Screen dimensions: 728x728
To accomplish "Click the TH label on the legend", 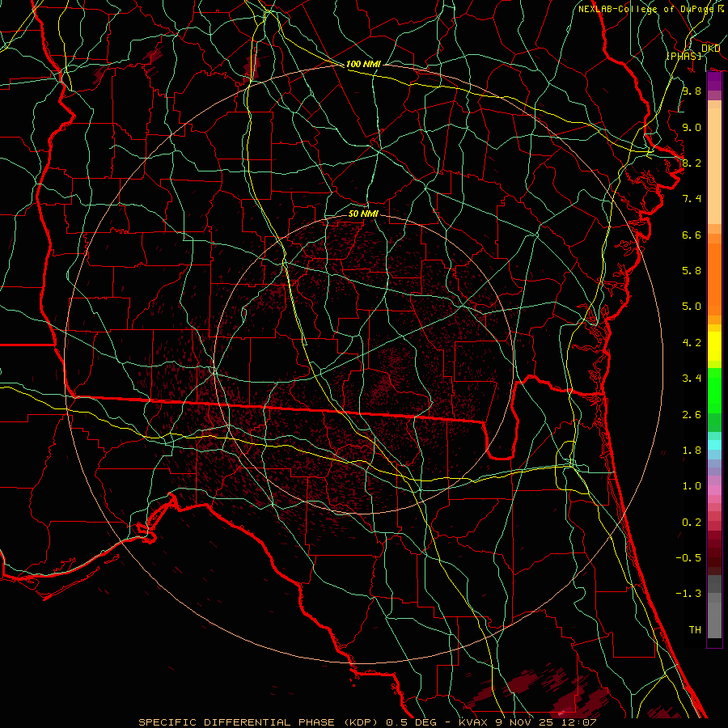I will (694, 629).
